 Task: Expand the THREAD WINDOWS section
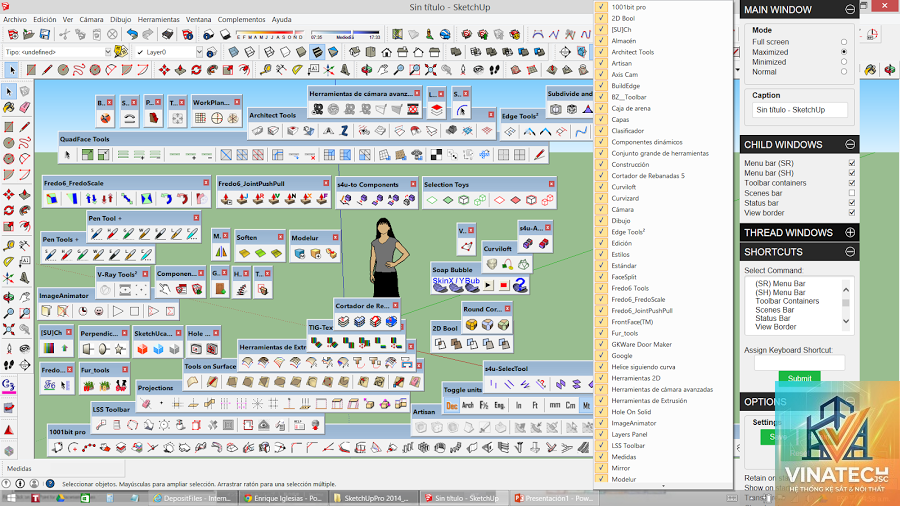click(x=850, y=232)
